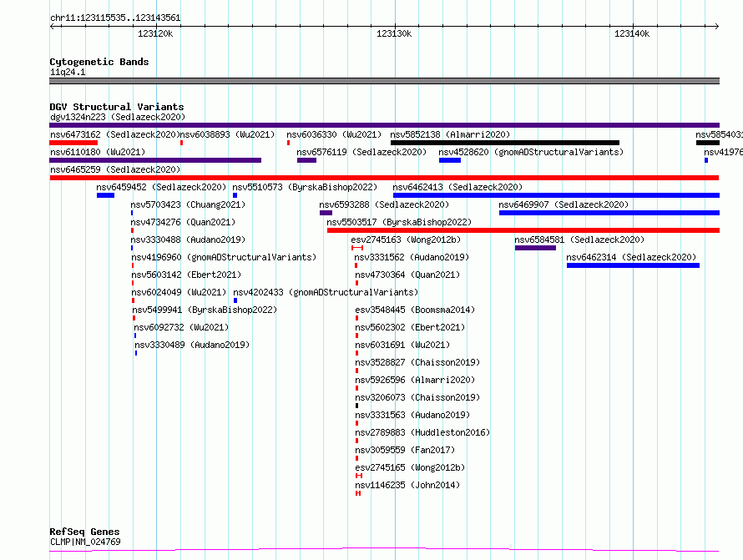The width and height of the screenshot is (743, 560).
Task: Select nsv6462413 (Sedlazeck2020) label
Action: [457, 187]
